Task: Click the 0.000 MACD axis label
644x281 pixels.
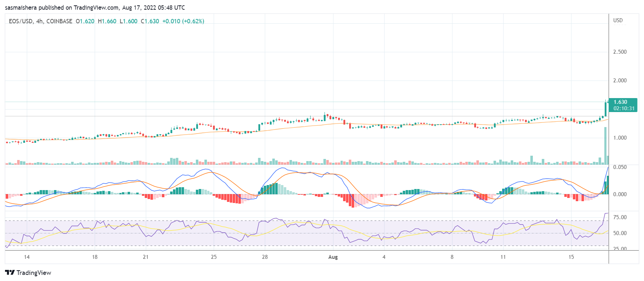Action: coord(620,194)
